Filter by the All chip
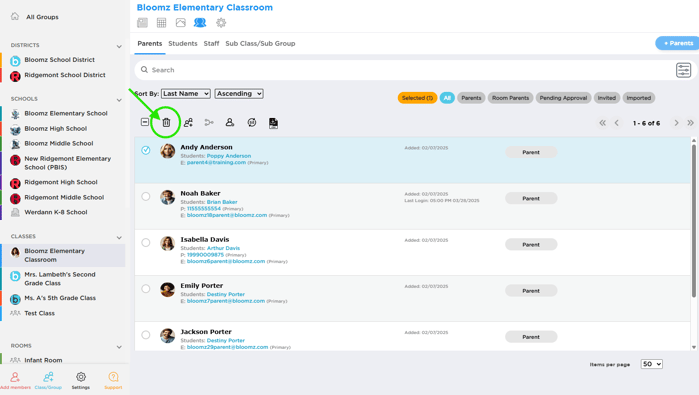This screenshot has width=699, height=395. click(447, 98)
